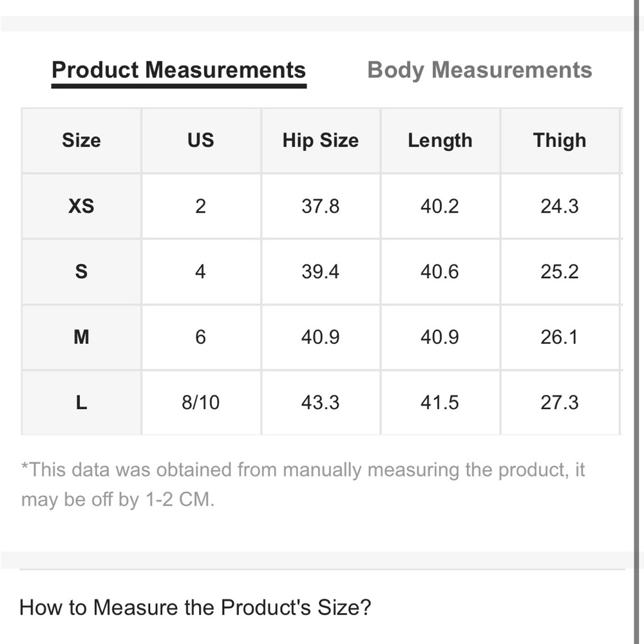The height and width of the screenshot is (644, 644).
Task: Select the XS size row label
Action: pyautogui.click(x=81, y=206)
